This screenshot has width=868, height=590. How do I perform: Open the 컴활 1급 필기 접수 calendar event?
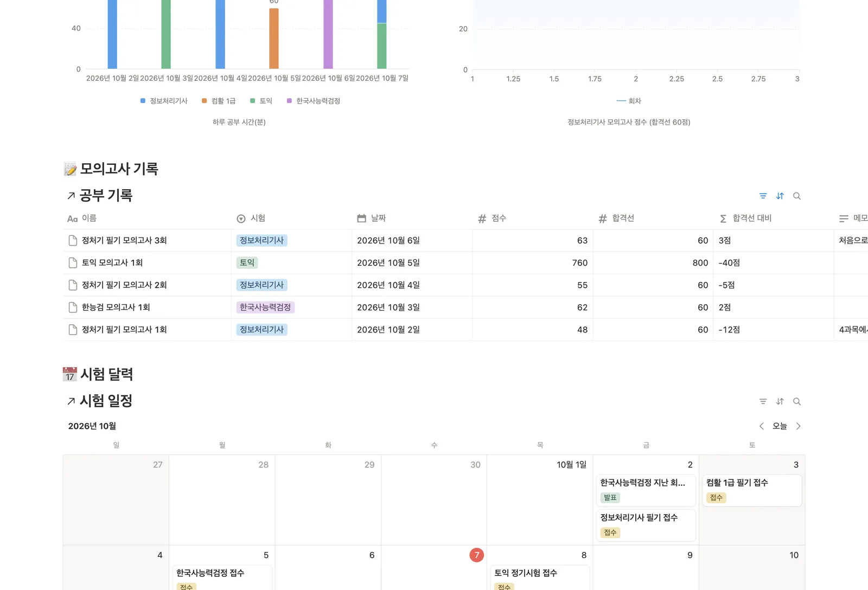pos(752,490)
